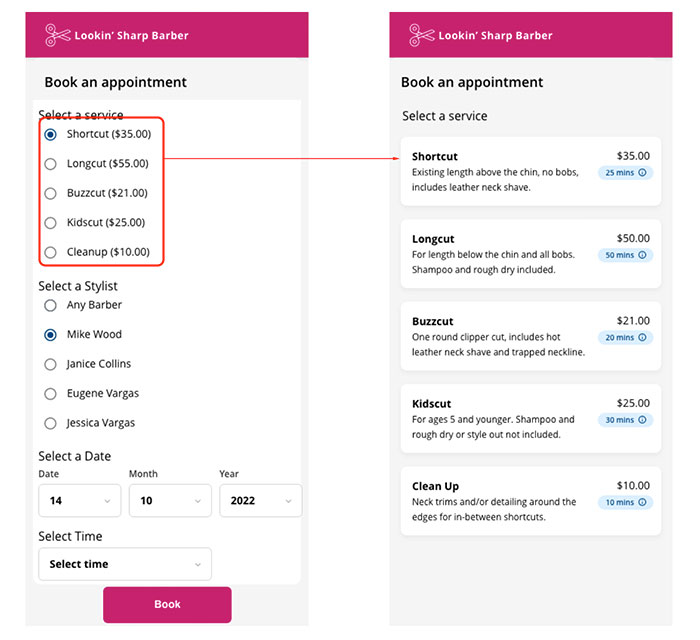Open the Select time dropdown

(125, 564)
